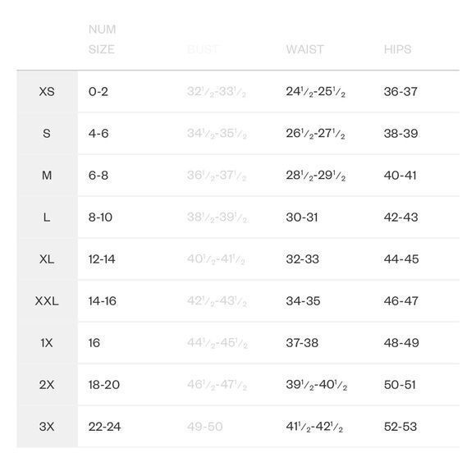Select the 1X size label
Viewport: 476px width, 476px height.
coord(47,343)
